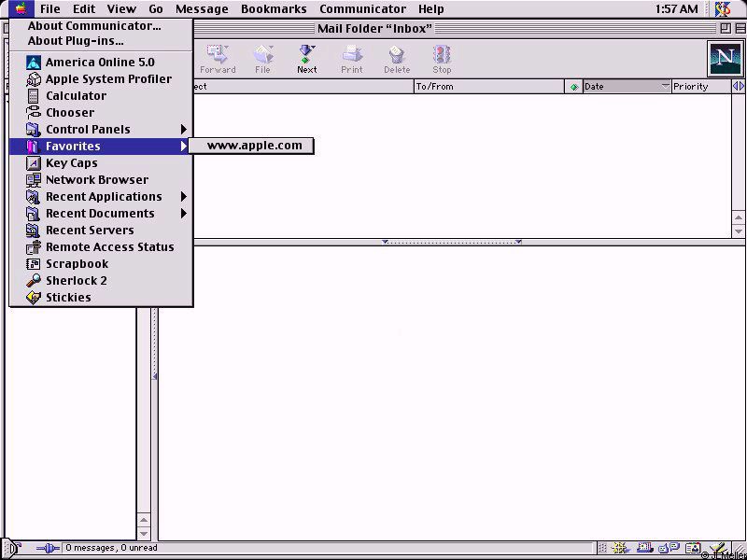This screenshot has width=747, height=560.
Task: Collapse the message pane divider handle
Action: point(452,242)
